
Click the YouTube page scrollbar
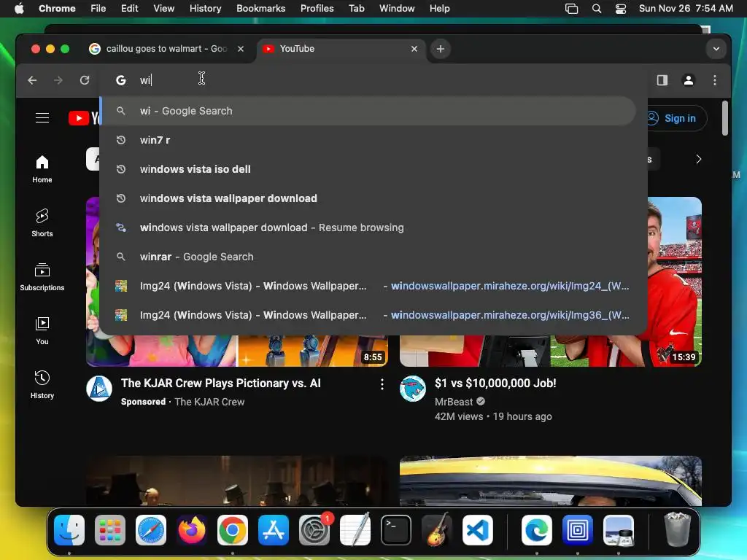point(725,118)
